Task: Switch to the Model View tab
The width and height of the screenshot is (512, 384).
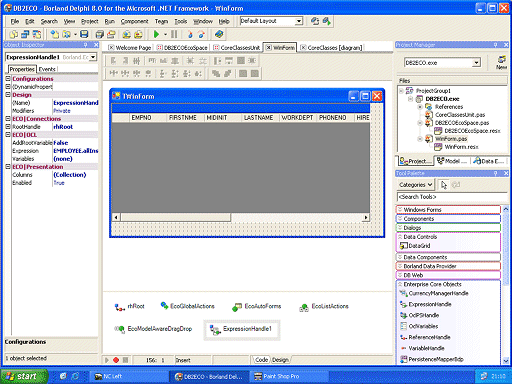Action: (x=453, y=161)
